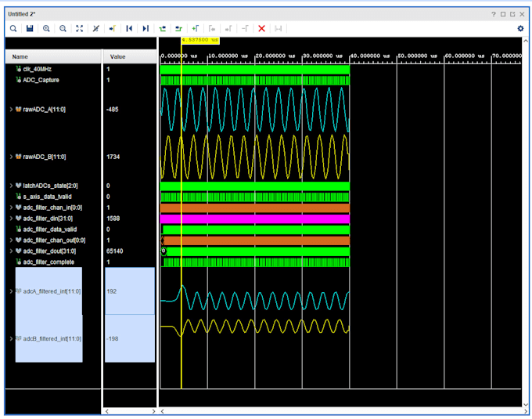Expand the latchADCs_state[2:0] signal
Image resolution: width=532 pixels, height=419 pixels.
pos(11,186)
